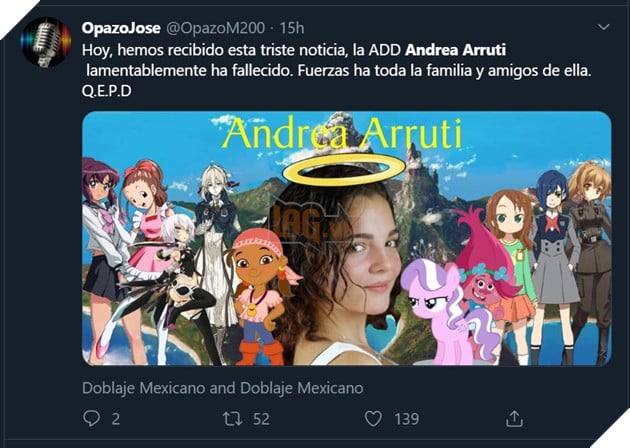Screen dimensions: 630x448
Task: Open the share upload icon
Action: pyautogui.click(x=514, y=418)
